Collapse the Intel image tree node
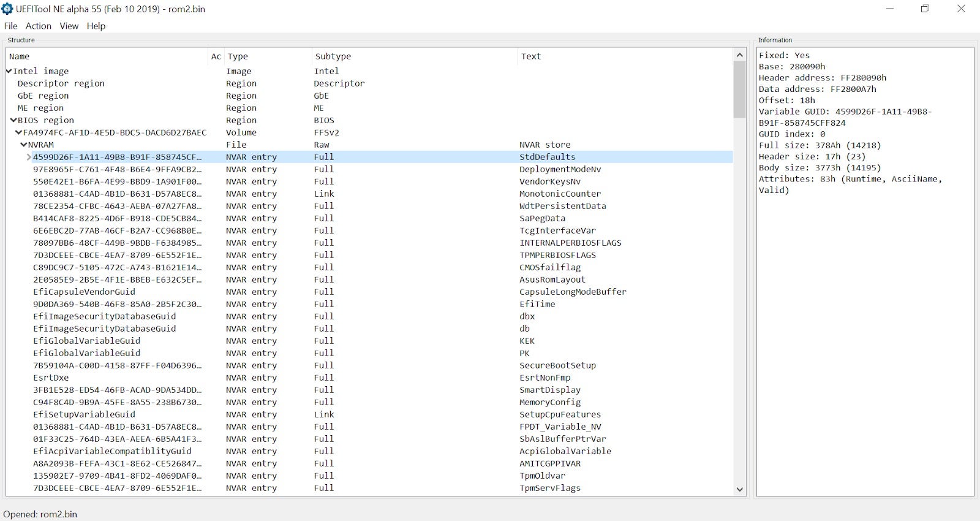 pos(9,71)
